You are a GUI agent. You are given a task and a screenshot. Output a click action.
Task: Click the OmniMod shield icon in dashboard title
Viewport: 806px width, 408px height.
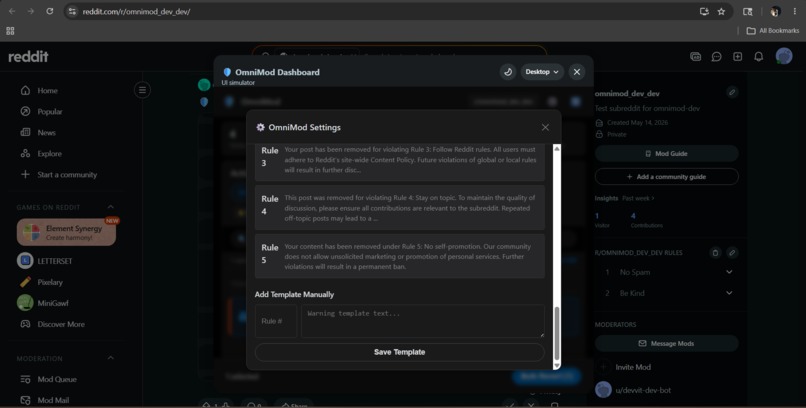tap(227, 72)
